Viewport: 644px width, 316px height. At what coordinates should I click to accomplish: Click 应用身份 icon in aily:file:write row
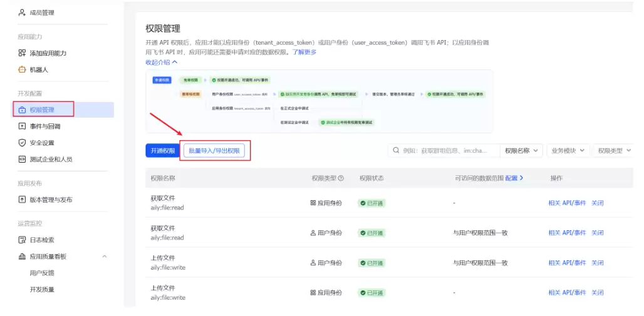pos(313,293)
